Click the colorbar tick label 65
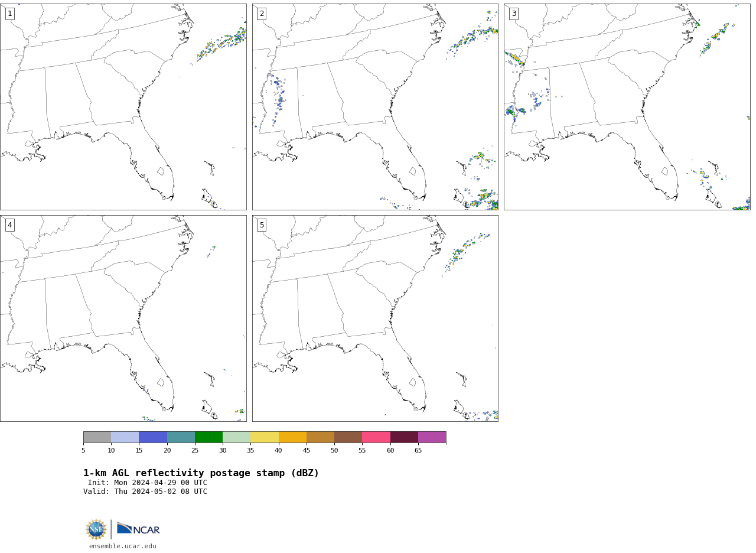This screenshot has width=756, height=553. click(418, 451)
